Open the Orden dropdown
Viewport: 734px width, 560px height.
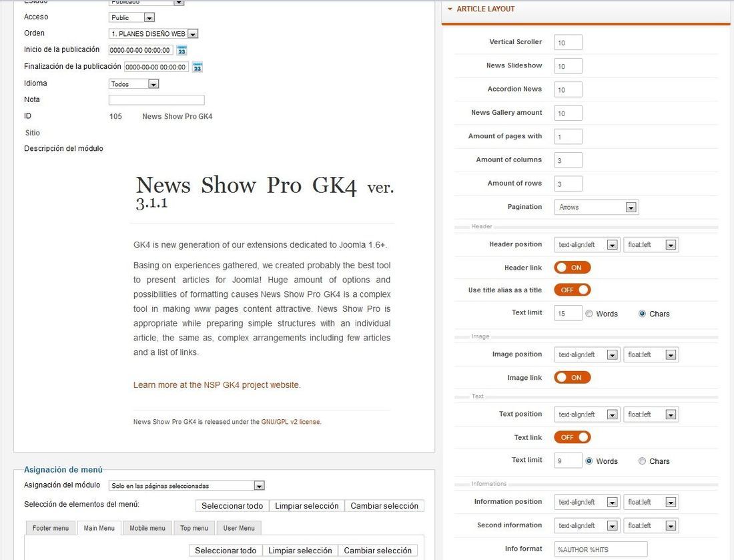click(153, 34)
